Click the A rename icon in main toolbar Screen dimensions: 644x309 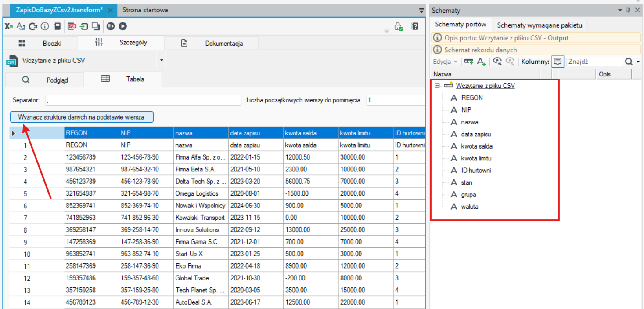click(21, 26)
